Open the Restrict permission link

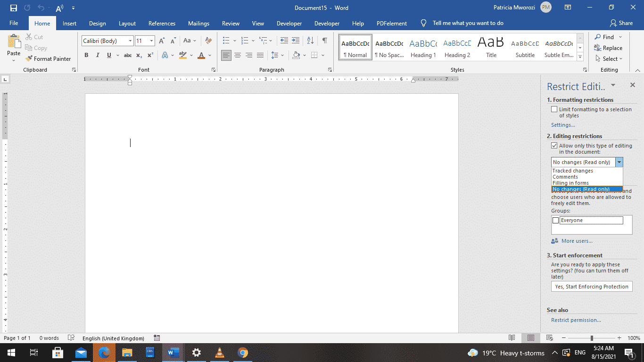tap(576, 320)
